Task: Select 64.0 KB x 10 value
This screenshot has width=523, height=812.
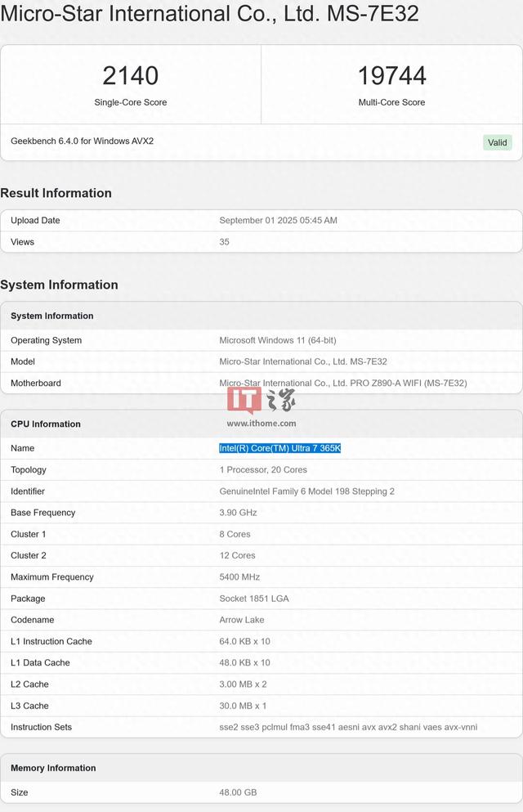Action: click(x=244, y=642)
